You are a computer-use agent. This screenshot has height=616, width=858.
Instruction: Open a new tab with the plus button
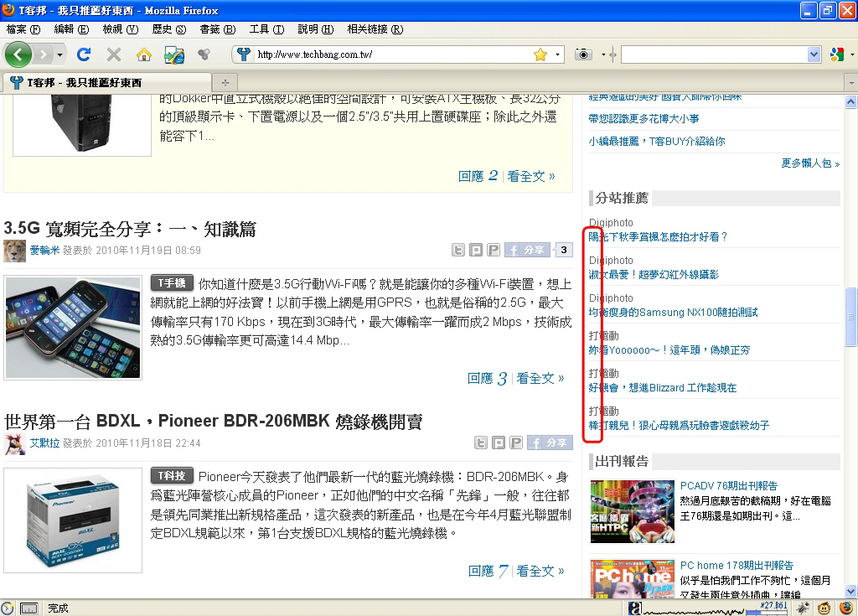225,83
